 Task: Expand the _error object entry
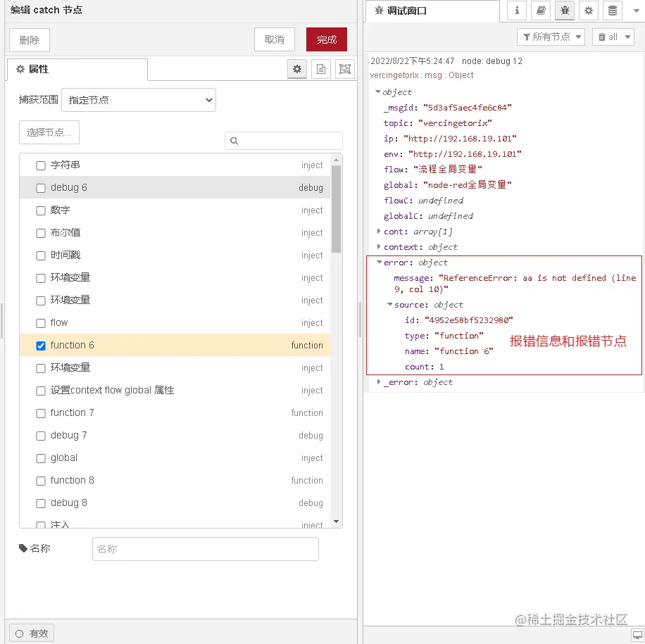378,382
